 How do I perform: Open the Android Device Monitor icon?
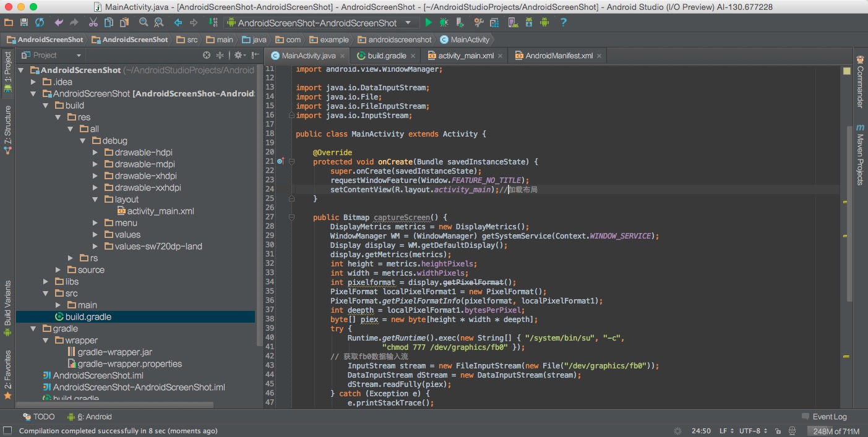544,22
